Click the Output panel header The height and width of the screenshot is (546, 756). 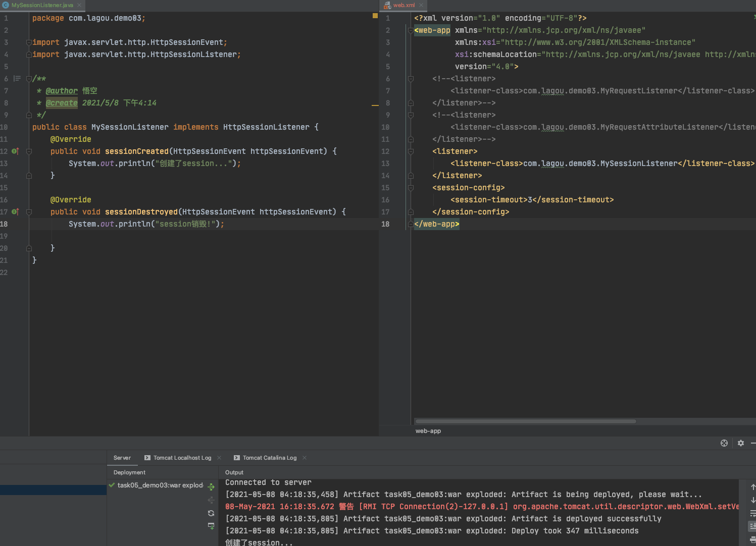(x=234, y=472)
